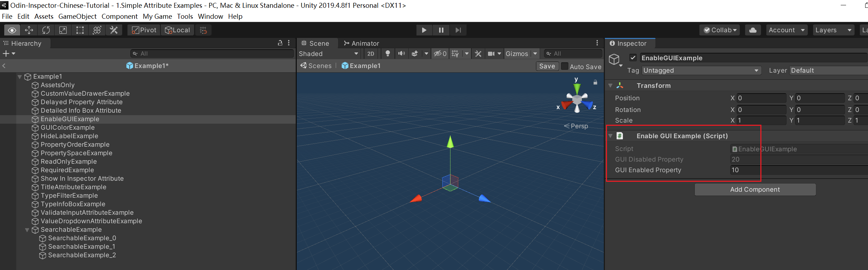The image size is (868, 270).
Task: Click Add Component button
Action: pos(755,190)
